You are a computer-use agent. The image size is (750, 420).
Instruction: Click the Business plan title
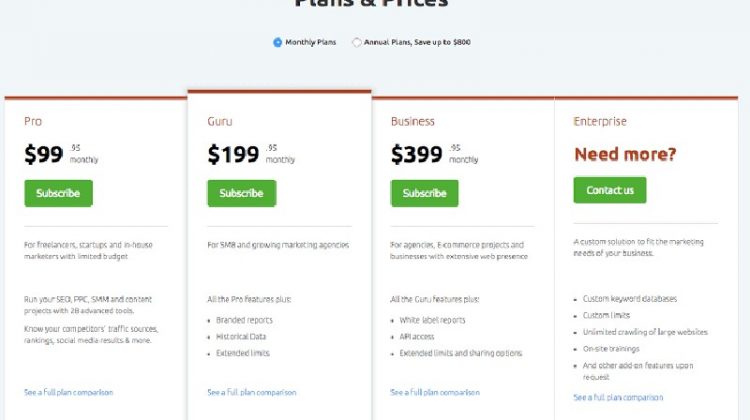[412, 121]
